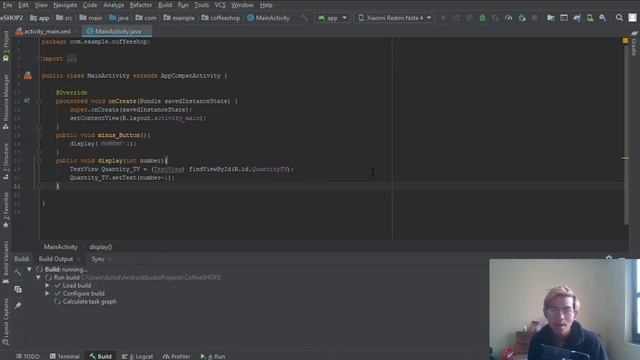Open the Project tool window side tab

(6, 47)
